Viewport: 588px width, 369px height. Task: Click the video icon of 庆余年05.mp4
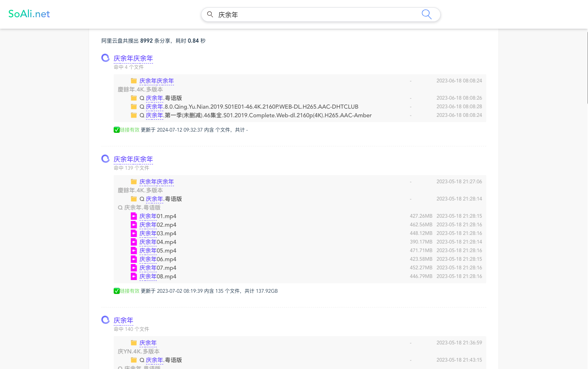tap(134, 250)
